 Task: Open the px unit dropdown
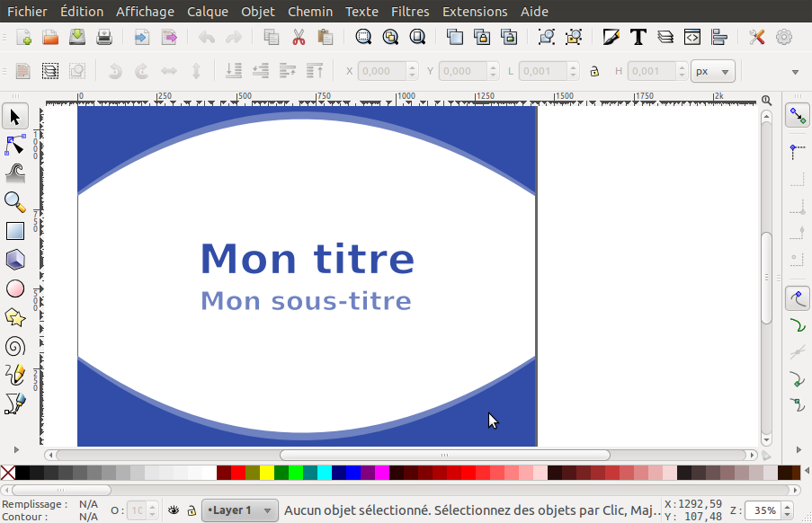(x=712, y=71)
